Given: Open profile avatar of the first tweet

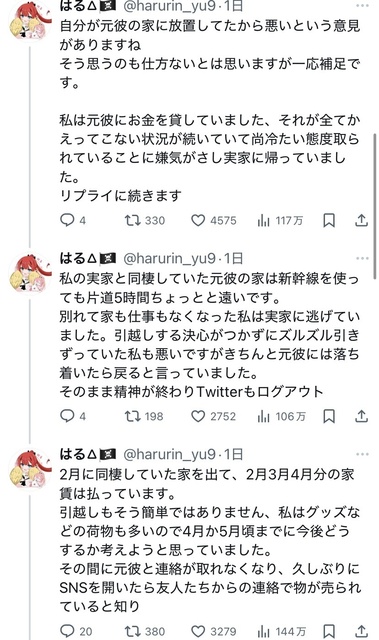Looking at the screenshot, I should pos(30,20).
